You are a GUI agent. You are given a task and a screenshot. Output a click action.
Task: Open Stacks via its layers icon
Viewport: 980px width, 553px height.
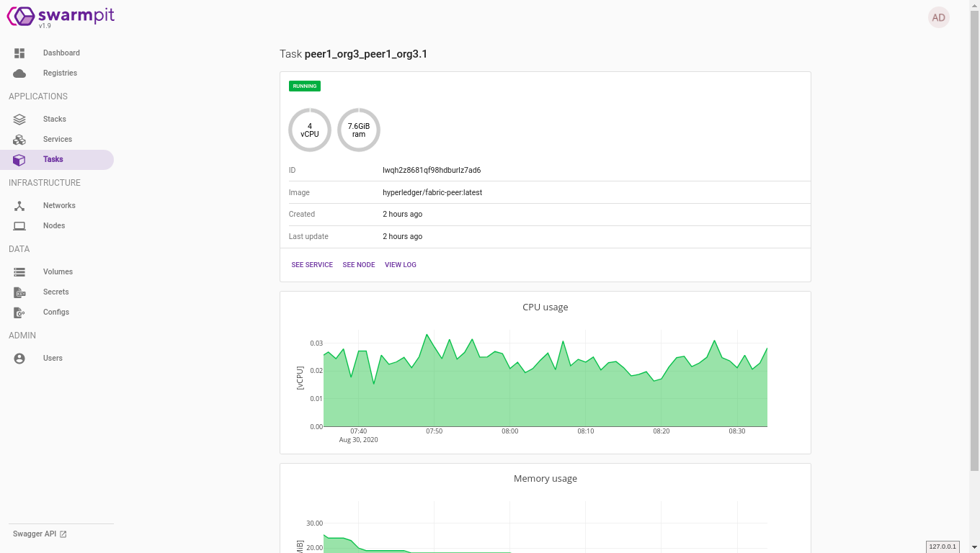(19, 120)
